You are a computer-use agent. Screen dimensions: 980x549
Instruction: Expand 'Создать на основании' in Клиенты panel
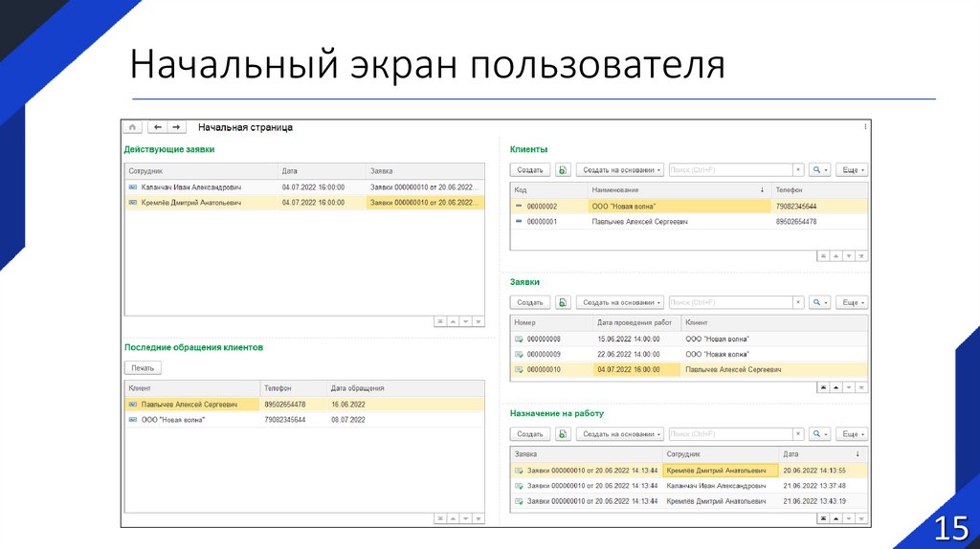[620, 169]
